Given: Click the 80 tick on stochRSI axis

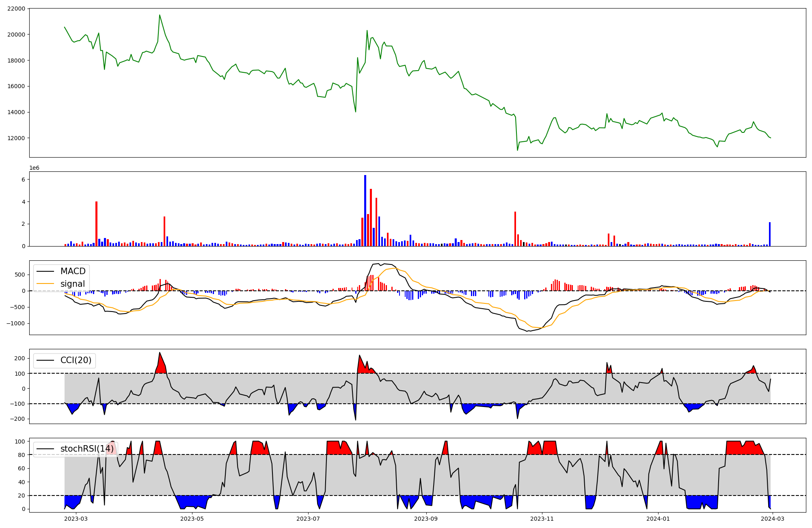Looking at the screenshot, I should coord(21,455).
